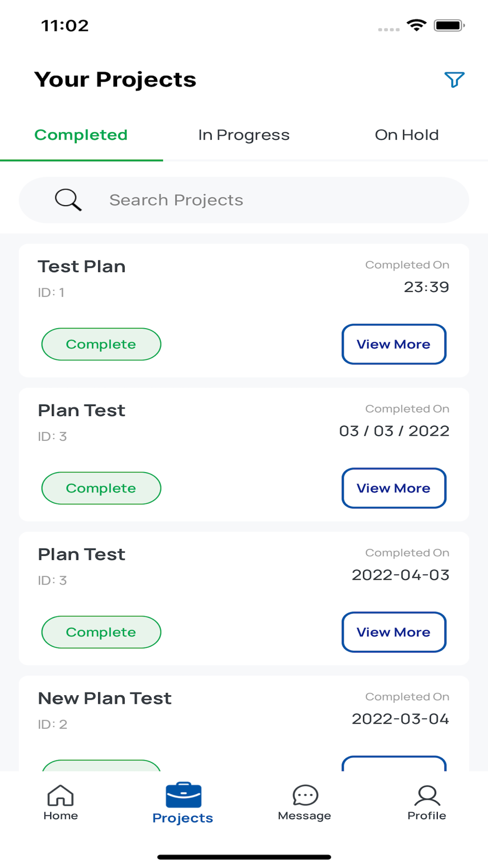Select the Completed tab
Image resolution: width=488 pixels, height=868 pixels.
coord(81,135)
